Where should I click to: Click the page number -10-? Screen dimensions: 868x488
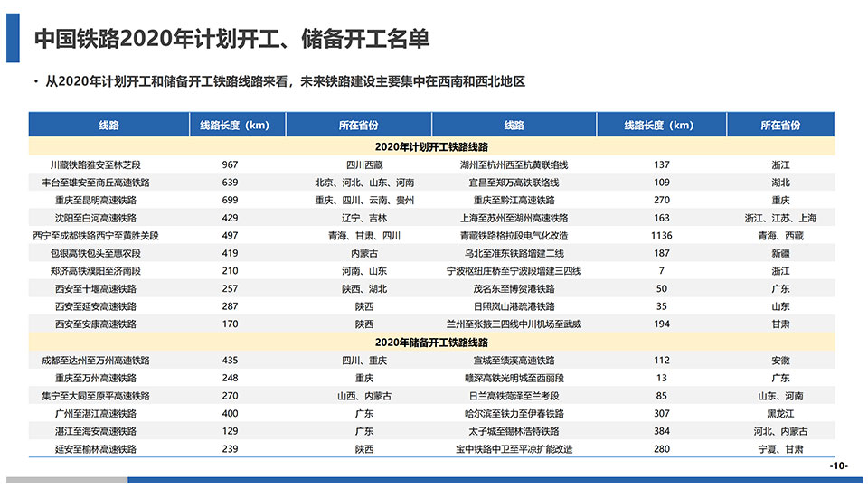(838, 466)
